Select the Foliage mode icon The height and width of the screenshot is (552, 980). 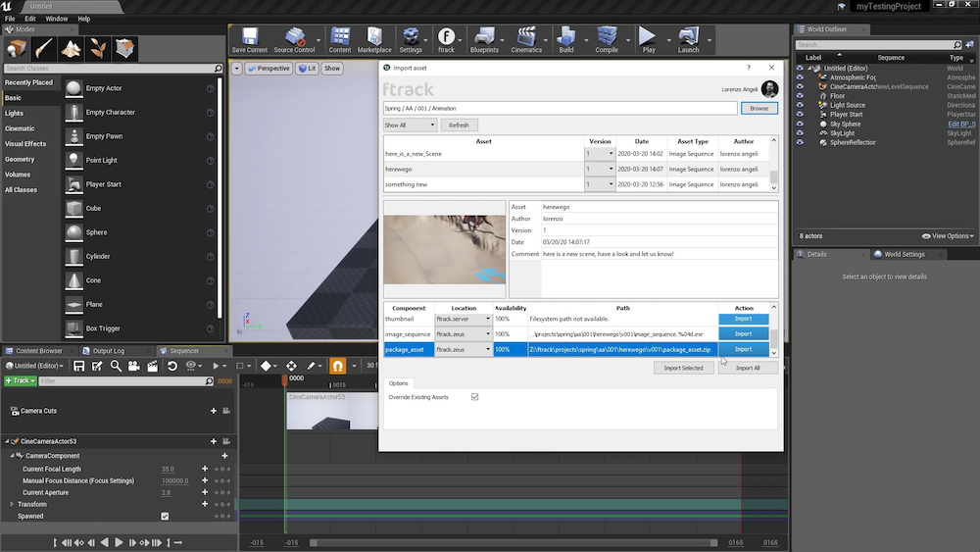(97, 49)
